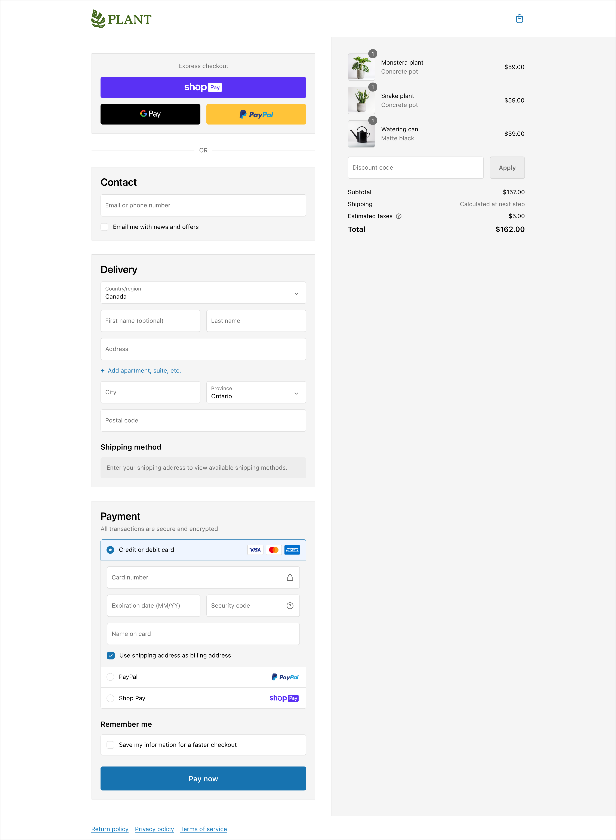Click the PayPal logo in payment options

(x=285, y=677)
